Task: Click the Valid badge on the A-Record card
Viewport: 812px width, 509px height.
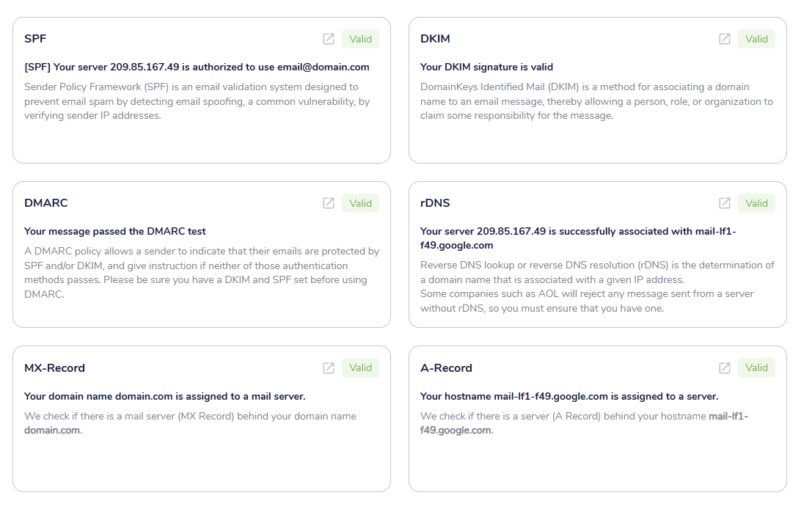Action: point(756,367)
